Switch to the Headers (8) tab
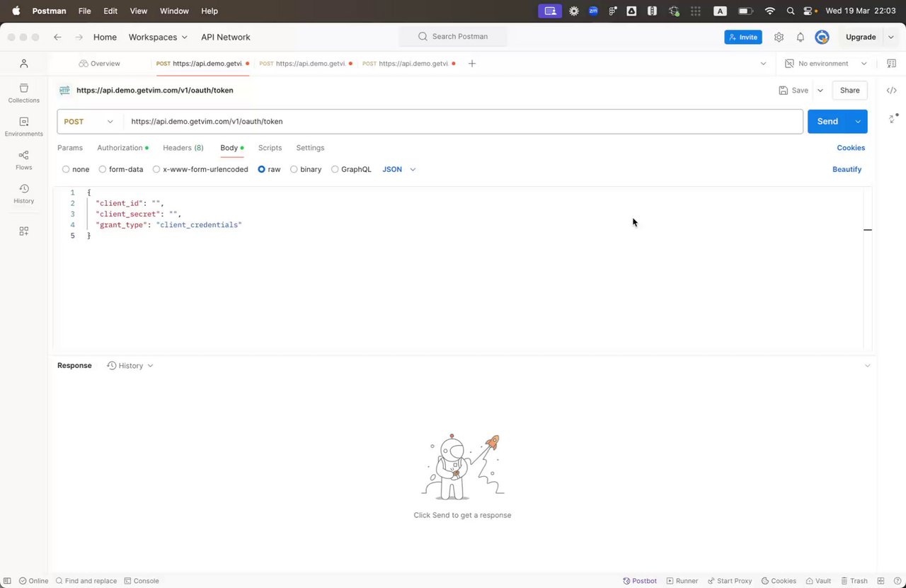This screenshot has height=588, width=906. 183,148
